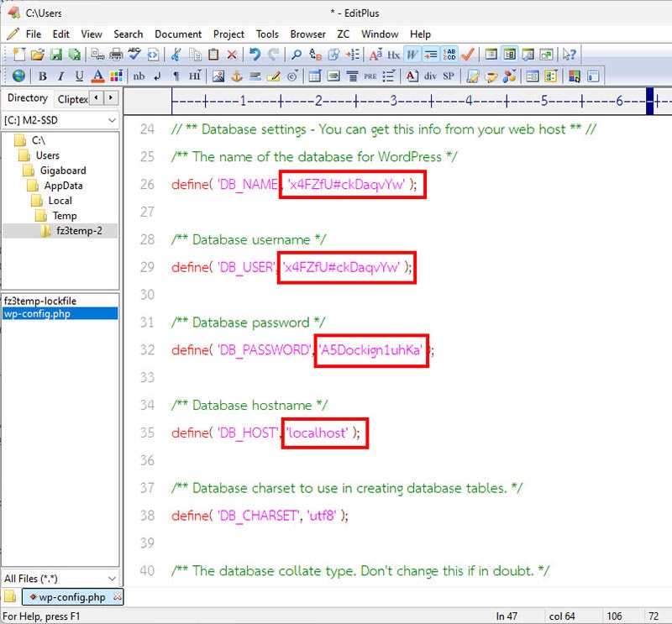Toggle the Auto Indent icon
The height and width of the screenshot is (624, 672).
(x=431, y=55)
